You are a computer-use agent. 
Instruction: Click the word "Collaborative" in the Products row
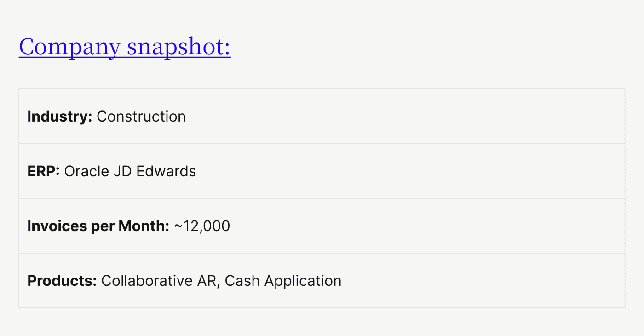coord(148,281)
